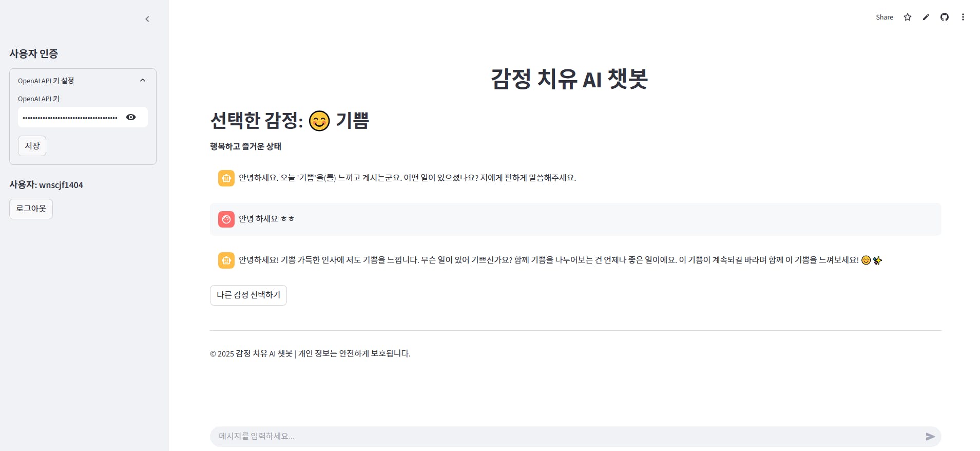The image size is (980, 451).
Task: Show the API key with eye icon
Action: pos(131,117)
